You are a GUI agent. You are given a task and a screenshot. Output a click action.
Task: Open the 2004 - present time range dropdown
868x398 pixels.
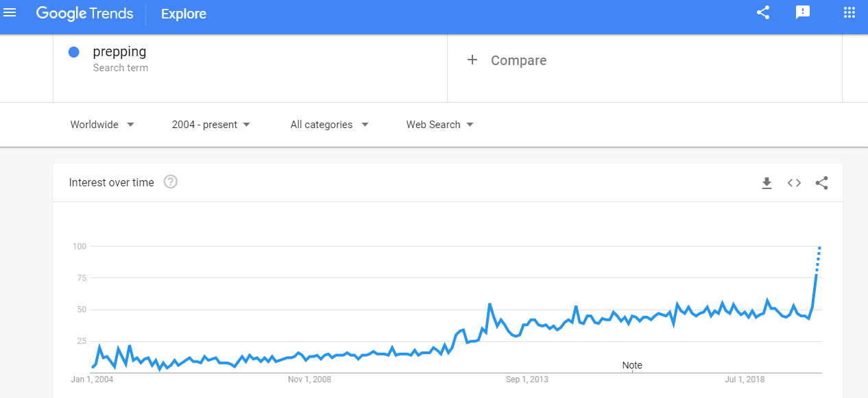click(211, 125)
